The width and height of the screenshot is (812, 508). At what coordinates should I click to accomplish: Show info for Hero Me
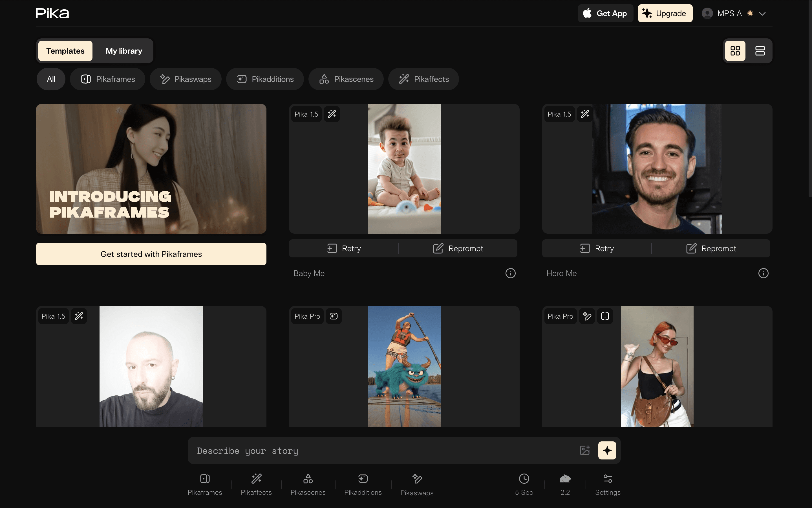coord(763,273)
